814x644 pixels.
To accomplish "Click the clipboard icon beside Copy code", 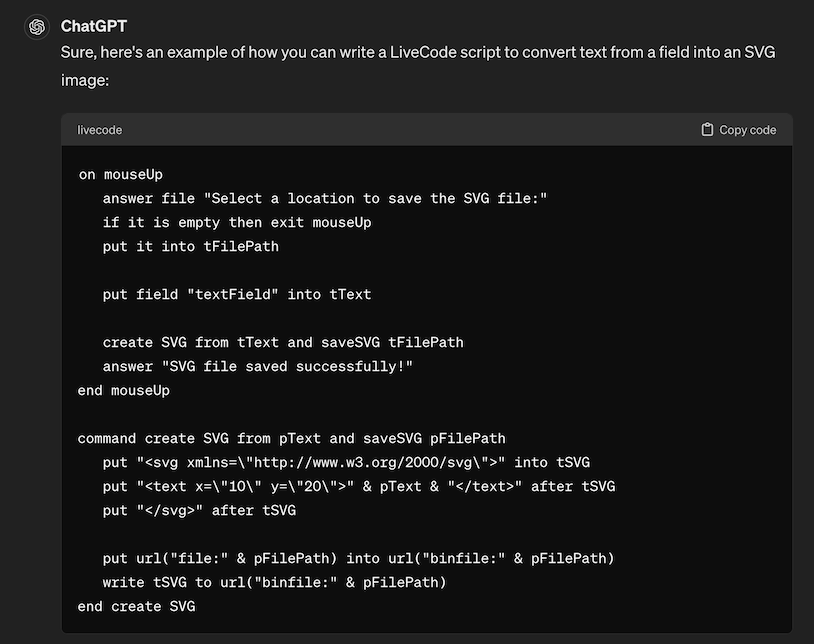I will (707, 130).
